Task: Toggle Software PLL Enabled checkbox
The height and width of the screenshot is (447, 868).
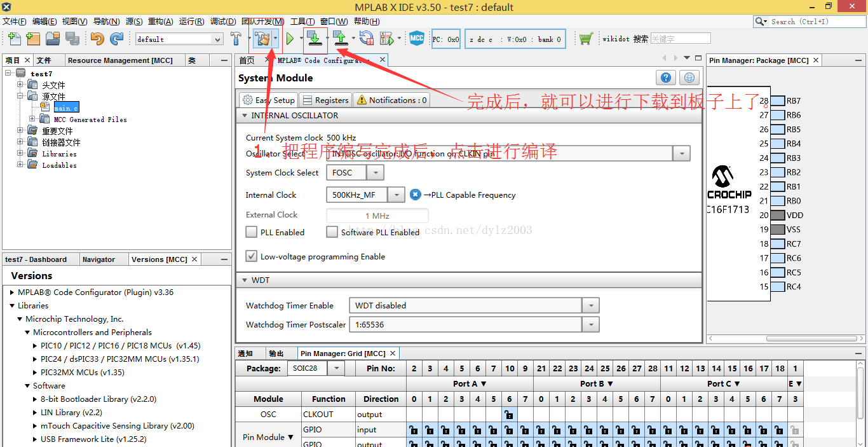Action: 332,232
